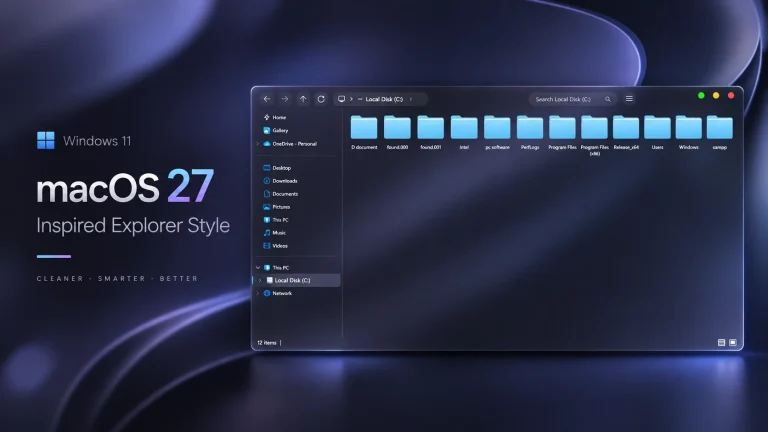768x432 pixels.
Task: Open Downloads in the sidebar
Action: [280, 181]
